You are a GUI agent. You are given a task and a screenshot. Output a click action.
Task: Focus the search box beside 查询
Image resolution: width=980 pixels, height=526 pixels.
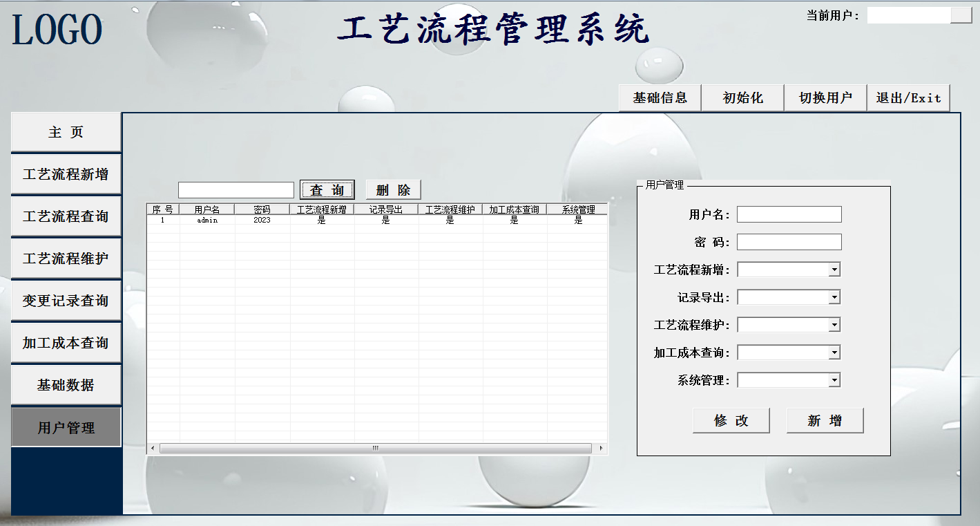[236, 190]
